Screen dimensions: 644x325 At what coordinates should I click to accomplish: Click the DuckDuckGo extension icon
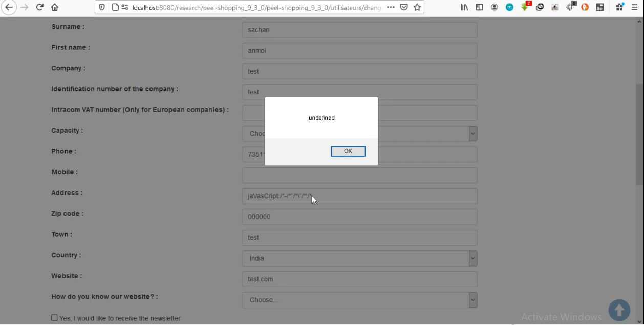(x=585, y=7)
